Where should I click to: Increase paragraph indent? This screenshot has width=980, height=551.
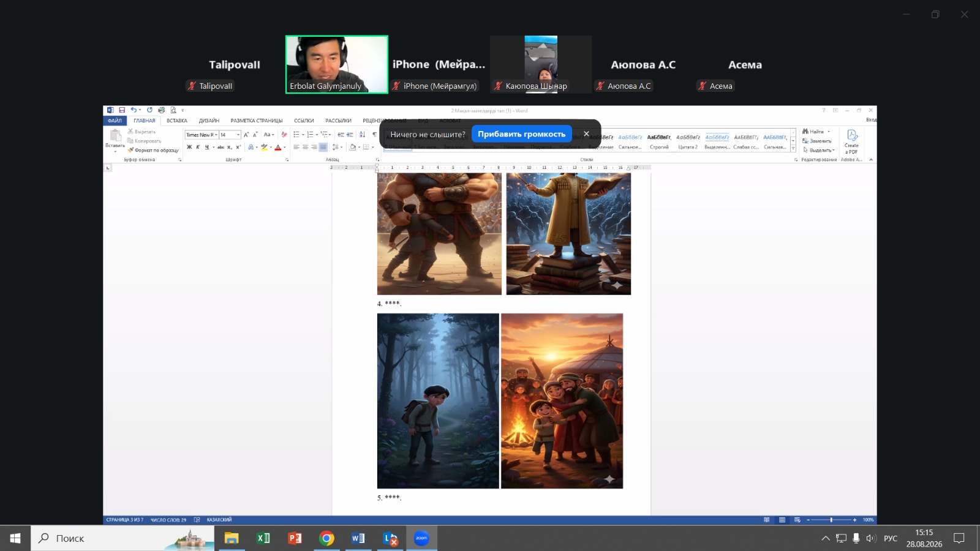tap(350, 135)
